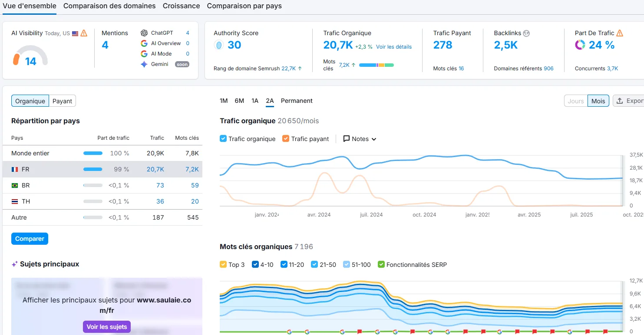Click the Export upload icon

[618, 100]
